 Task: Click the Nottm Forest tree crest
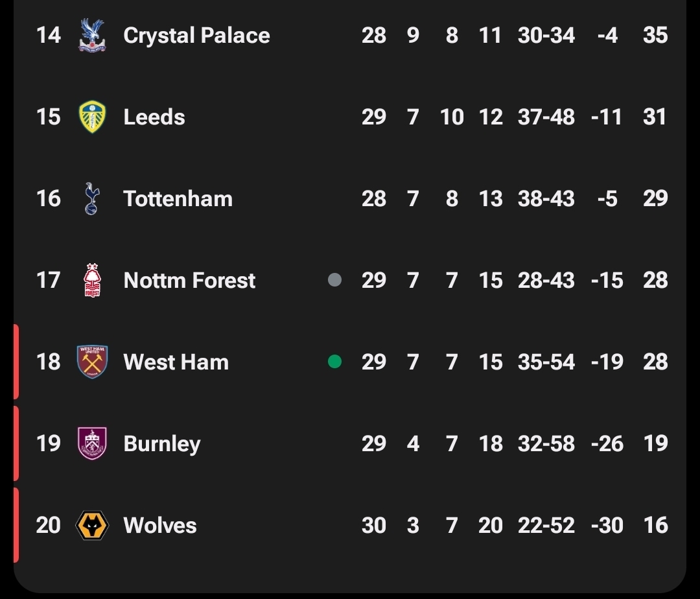click(x=92, y=280)
